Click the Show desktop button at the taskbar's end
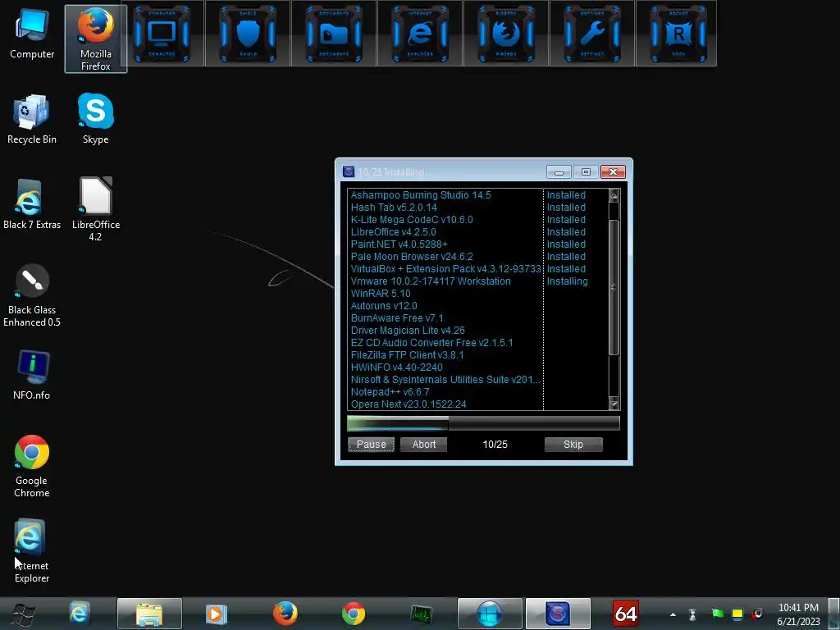The height and width of the screenshot is (630, 840). (834, 614)
